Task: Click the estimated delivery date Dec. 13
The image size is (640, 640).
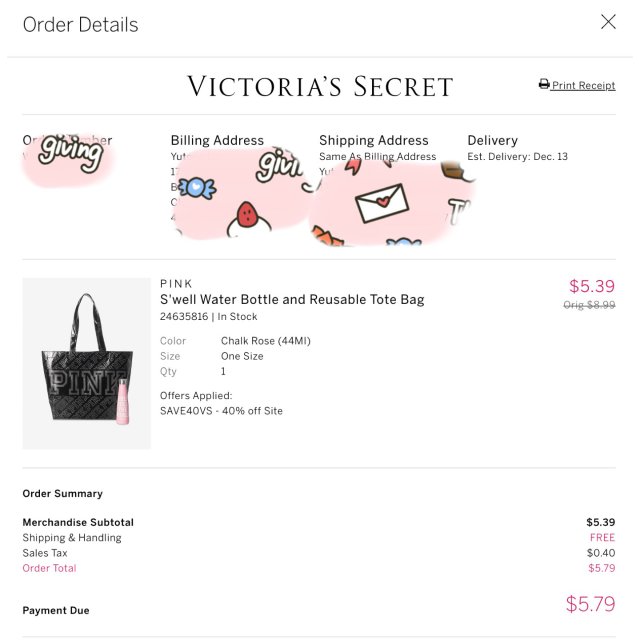Action: [517, 157]
